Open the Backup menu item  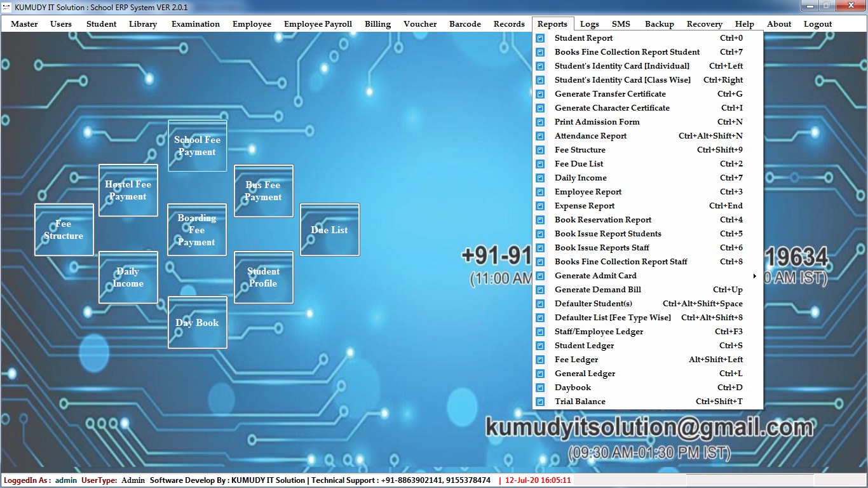pos(659,24)
